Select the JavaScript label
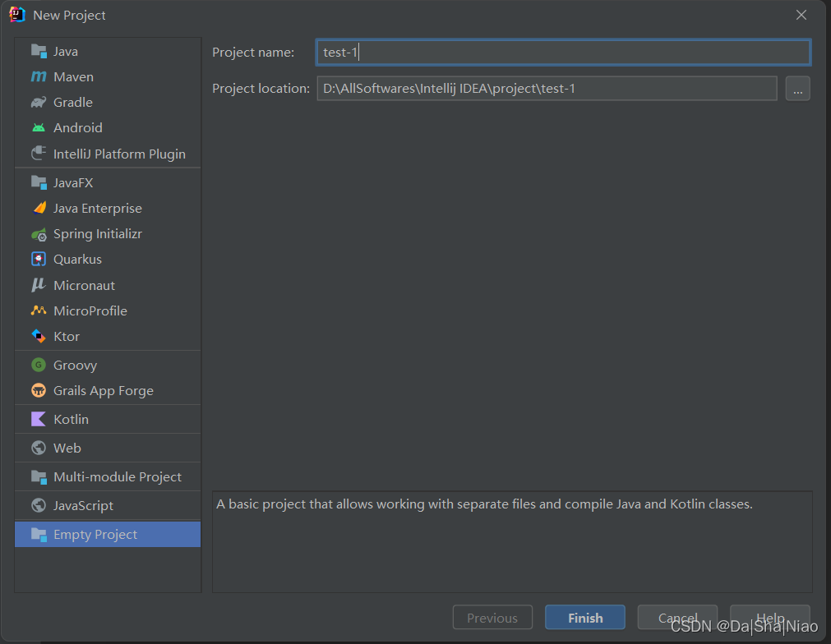 pyautogui.click(x=83, y=506)
